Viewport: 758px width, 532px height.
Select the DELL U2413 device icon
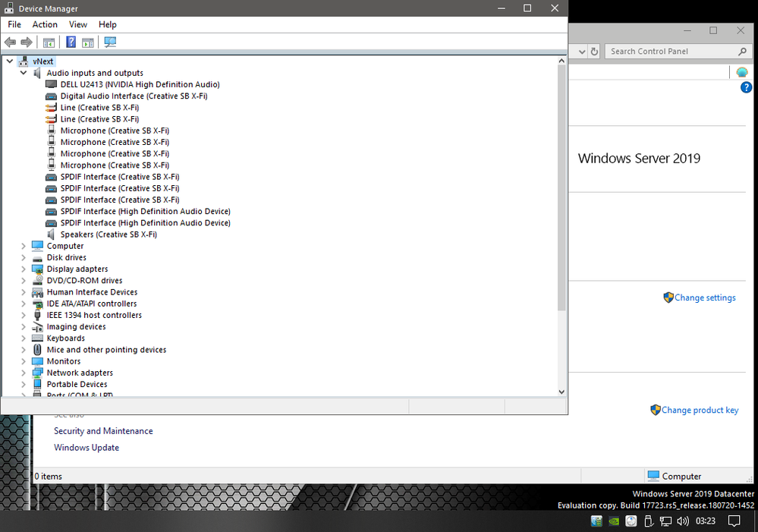52,84
